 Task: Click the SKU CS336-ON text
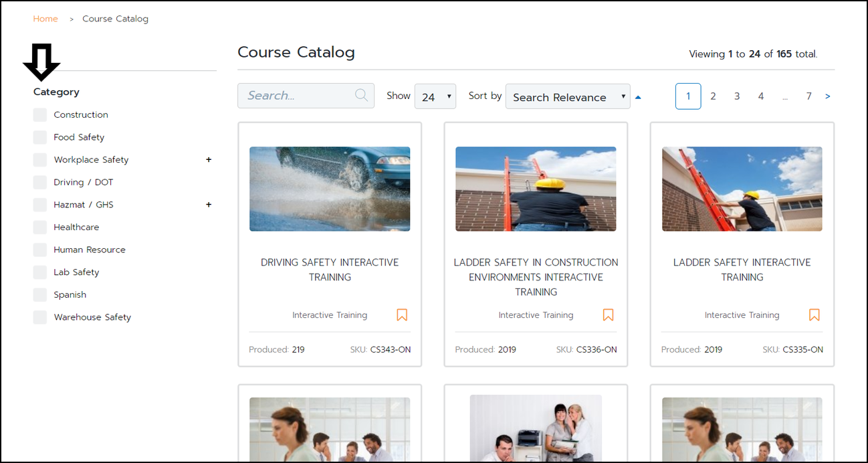tap(586, 349)
